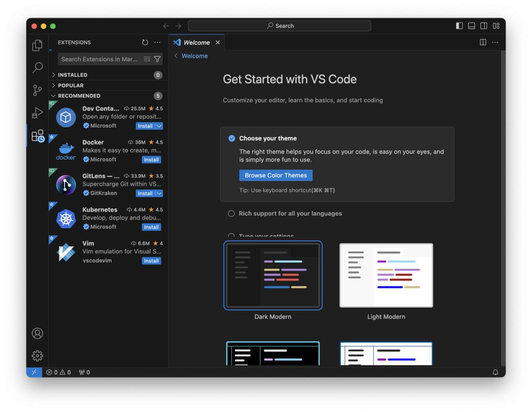
Task: Toggle the bottom panel layout icon
Action: point(472,26)
